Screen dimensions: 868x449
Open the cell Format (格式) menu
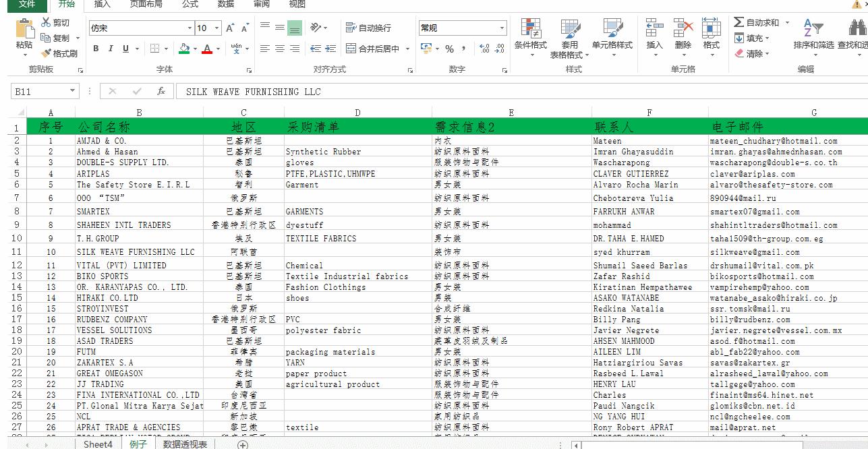pyautogui.click(x=712, y=38)
